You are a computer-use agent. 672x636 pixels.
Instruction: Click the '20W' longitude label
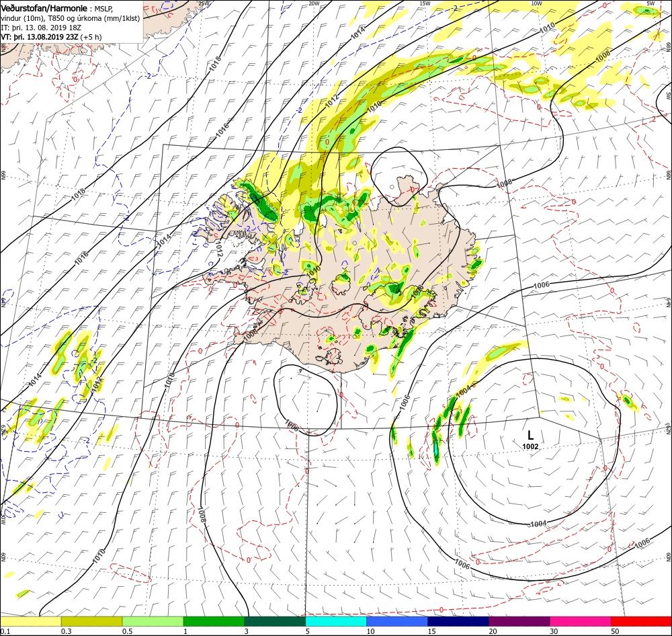pyautogui.click(x=314, y=3)
